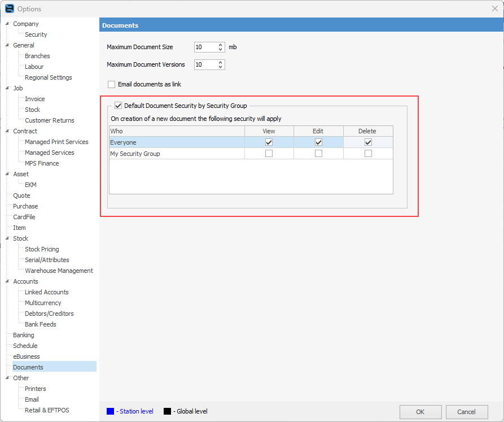
Task: Select Managed Print Services in tree
Action: [56, 142]
